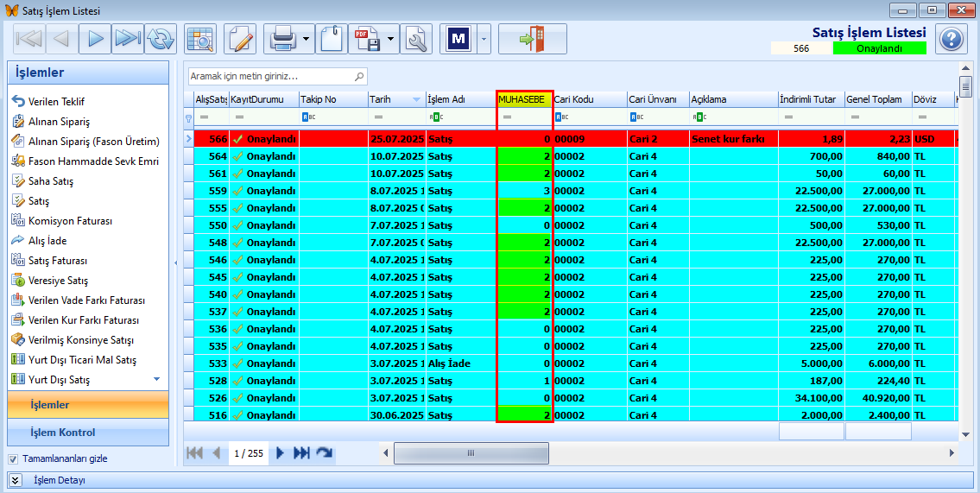
Task: Open the attachment paperclip document icon
Action: click(x=332, y=39)
